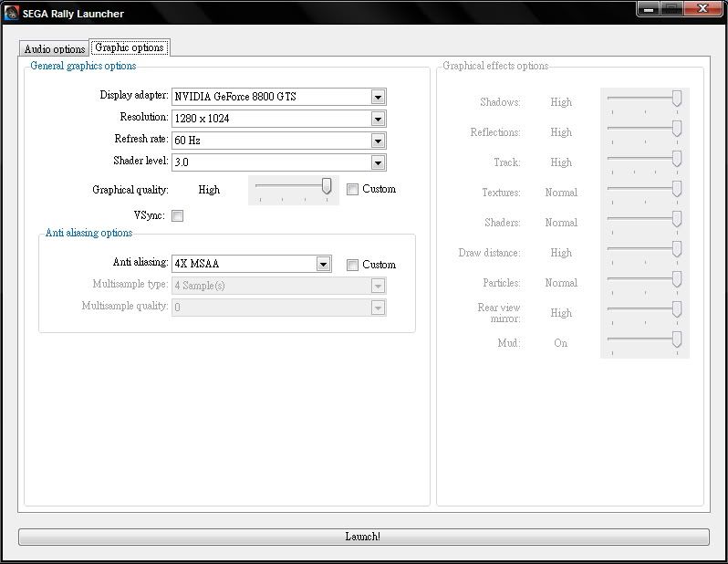Click the Graphical quality slider handle

tap(327, 186)
